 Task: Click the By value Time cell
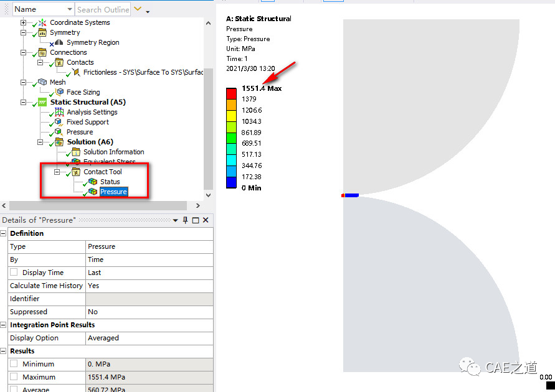click(149, 259)
